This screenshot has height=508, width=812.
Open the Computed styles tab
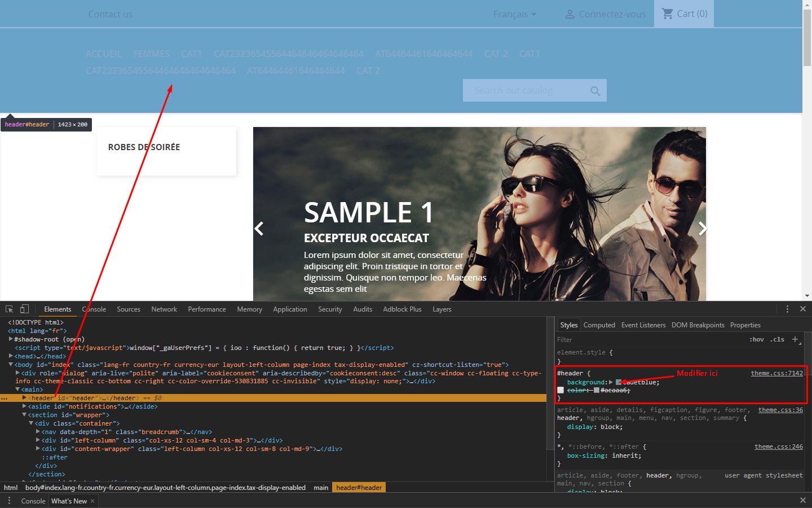click(x=599, y=325)
